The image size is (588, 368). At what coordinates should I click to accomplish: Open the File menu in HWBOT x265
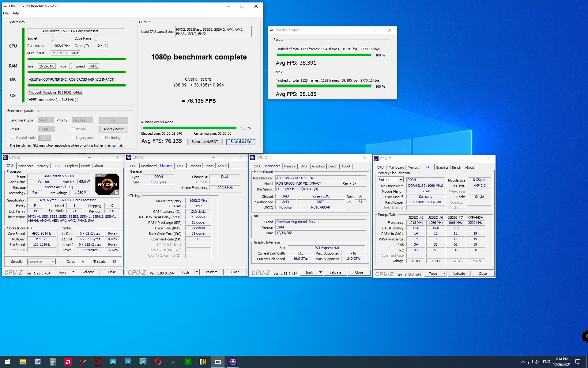click(6, 13)
